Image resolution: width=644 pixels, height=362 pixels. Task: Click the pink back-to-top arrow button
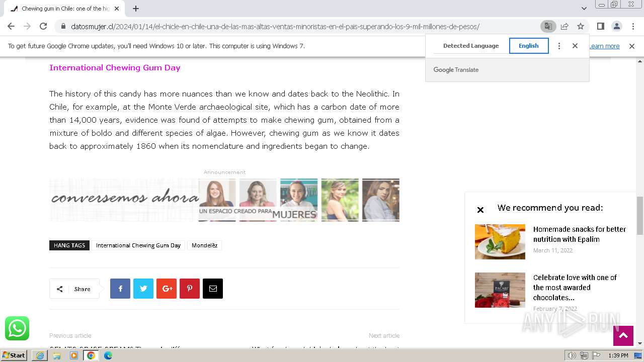click(623, 336)
